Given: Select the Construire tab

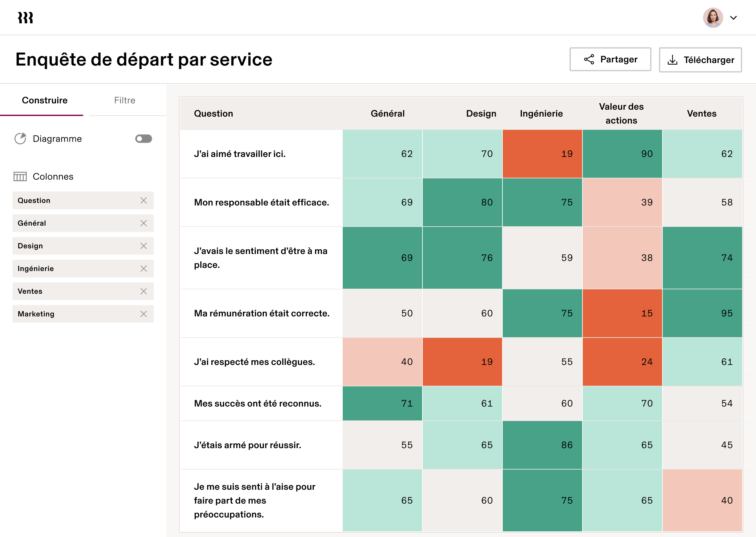Looking at the screenshot, I should pyautogui.click(x=45, y=100).
